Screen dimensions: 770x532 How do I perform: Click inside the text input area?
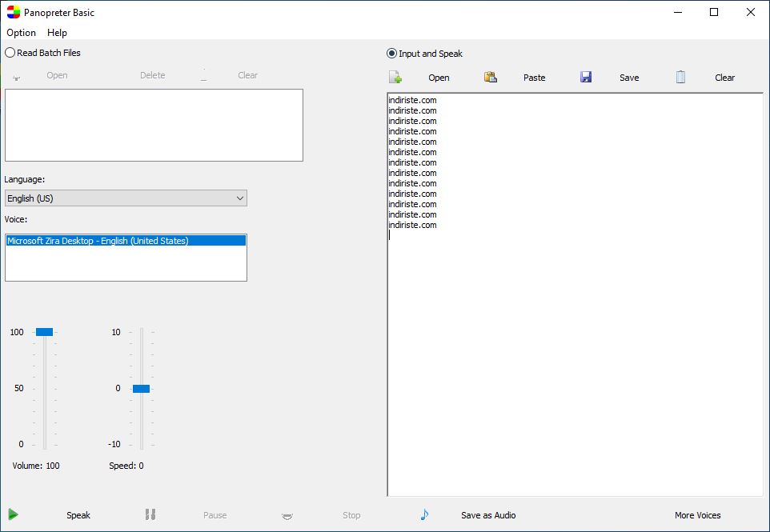click(x=575, y=294)
